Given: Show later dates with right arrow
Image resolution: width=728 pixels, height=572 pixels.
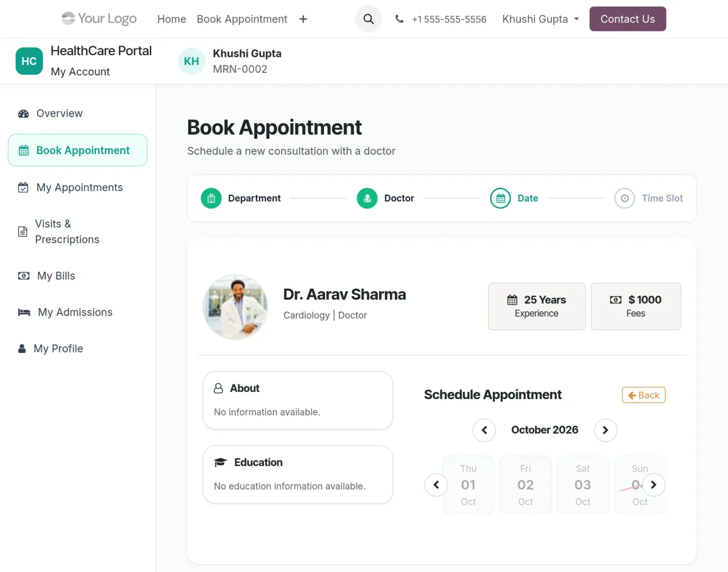Looking at the screenshot, I should click(x=653, y=485).
